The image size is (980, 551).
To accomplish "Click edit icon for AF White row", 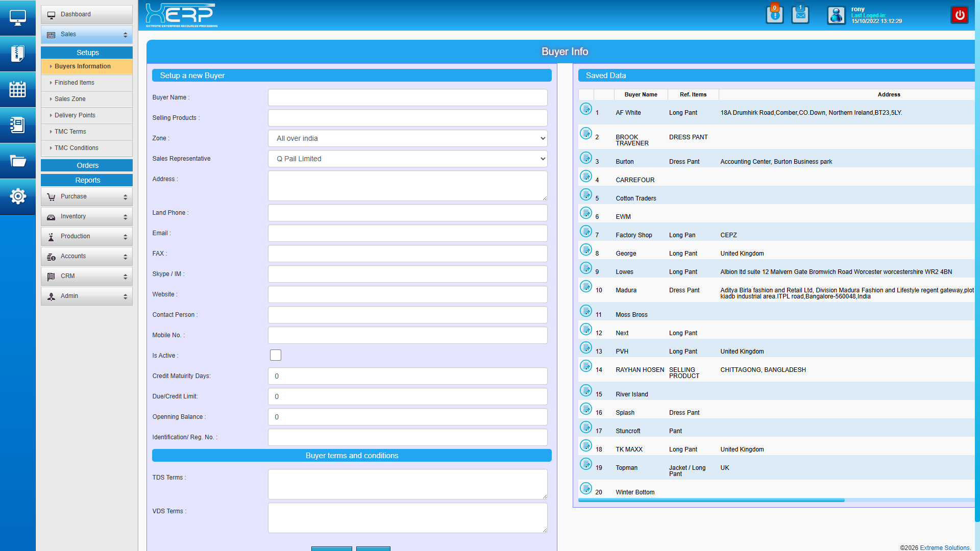I will coord(586,109).
